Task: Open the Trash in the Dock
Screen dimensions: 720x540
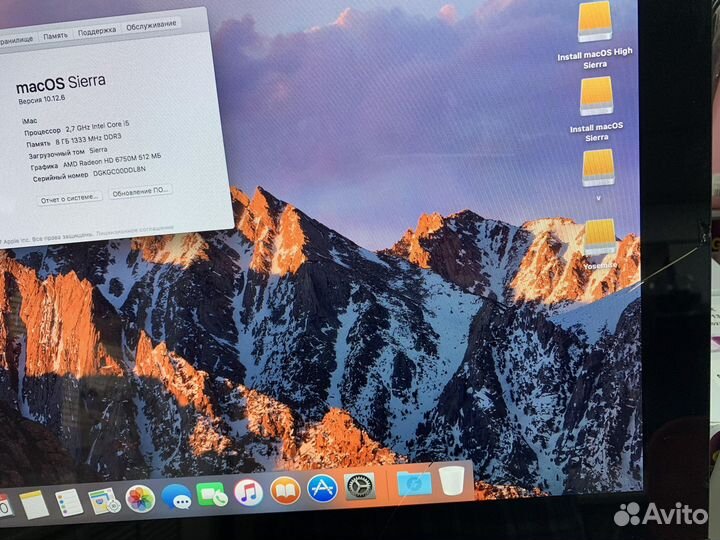Action: (452, 481)
